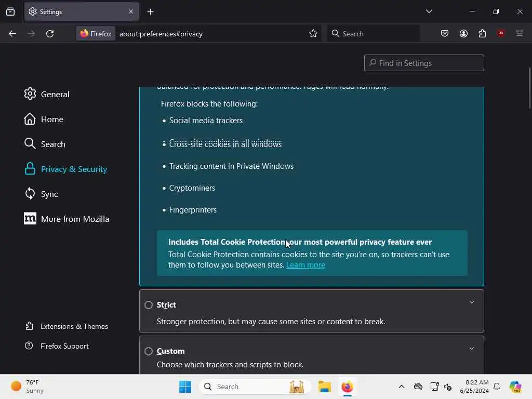Open More from Mozilla category

67,219
